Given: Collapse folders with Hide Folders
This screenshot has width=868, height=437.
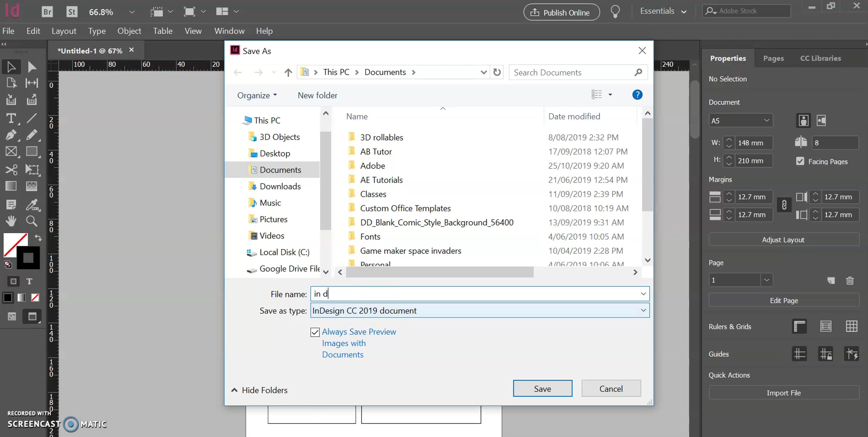Looking at the screenshot, I should pyautogui.click(x=259, y=390).
